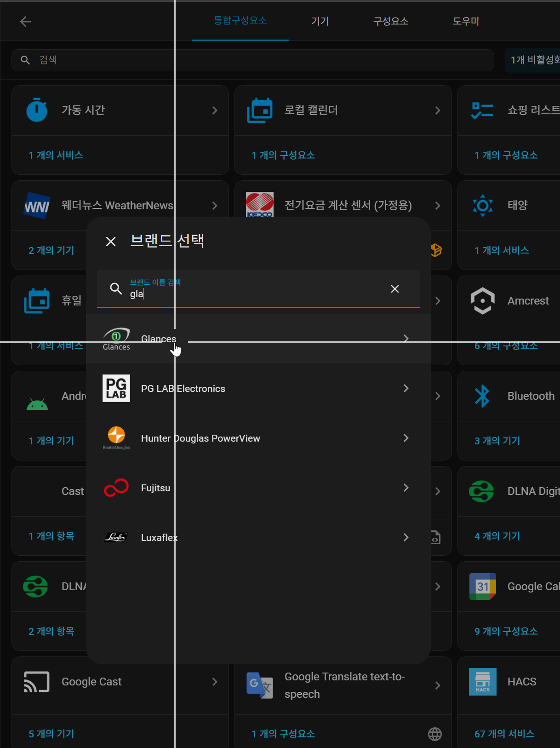Open Google Translate text-to-speech card chevron

(438, 685)
